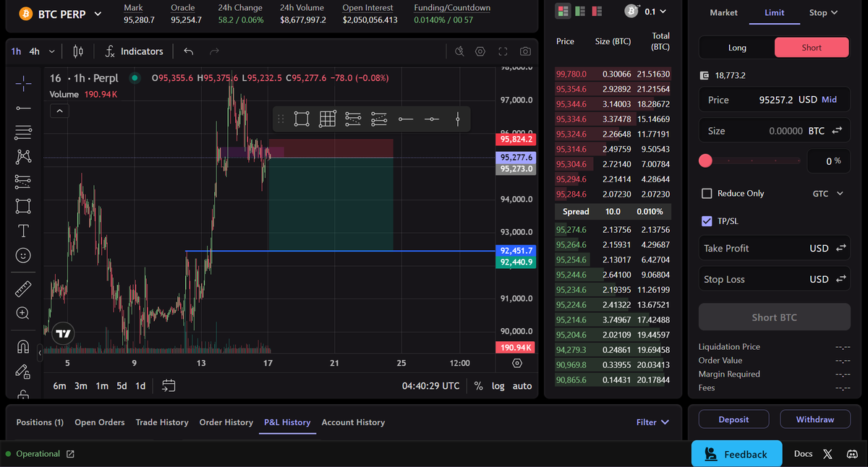Open chart settings hexagon icon
This screenshot has width=868, height=467.
(x=480, y=51)
